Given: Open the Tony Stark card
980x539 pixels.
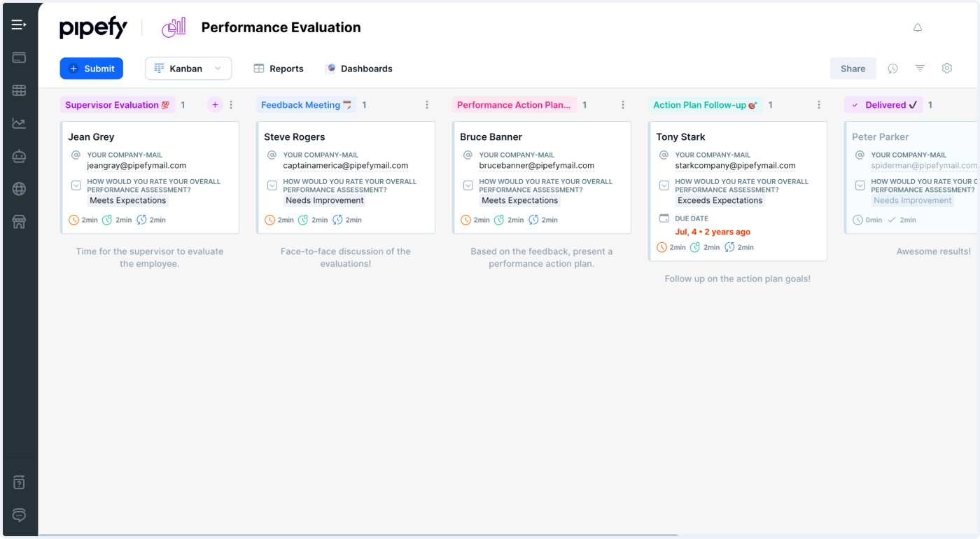Looking at the screenshot, I should tap(738, 137).
